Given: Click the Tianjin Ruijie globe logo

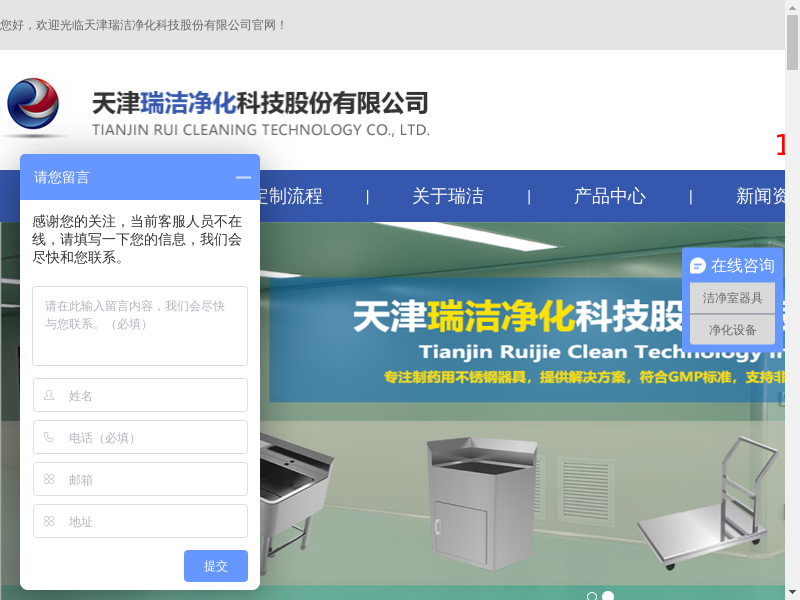Looking at the screenshot, I should [x=34, y=104].
